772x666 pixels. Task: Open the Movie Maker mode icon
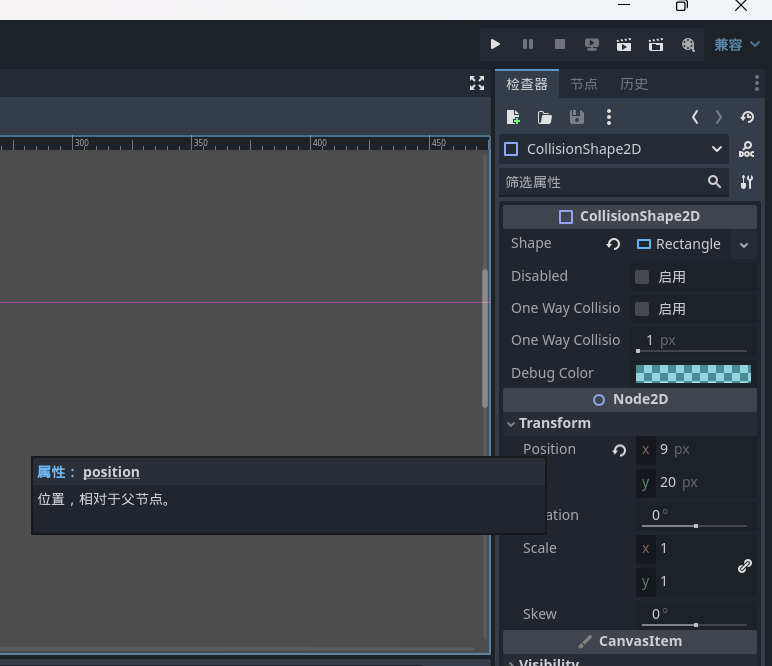click(688, 44)
